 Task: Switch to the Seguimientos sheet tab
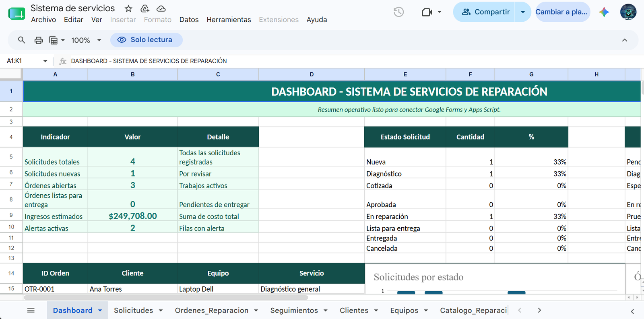294,311
